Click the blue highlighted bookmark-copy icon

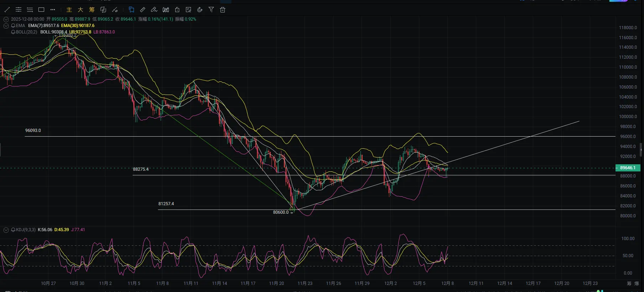(x=131, y=10)
